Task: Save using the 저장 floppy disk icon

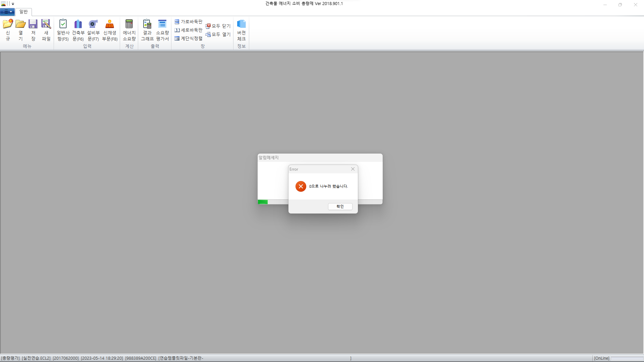Action: (33, 24)
